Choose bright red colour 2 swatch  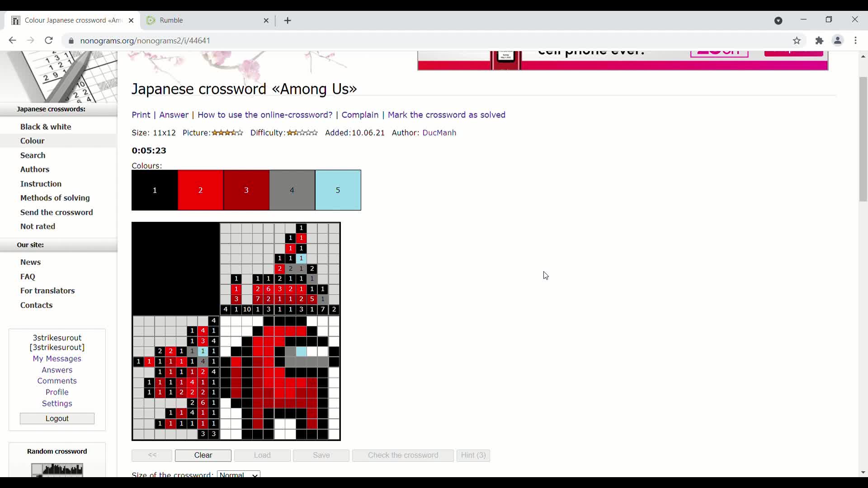[200, 190]
